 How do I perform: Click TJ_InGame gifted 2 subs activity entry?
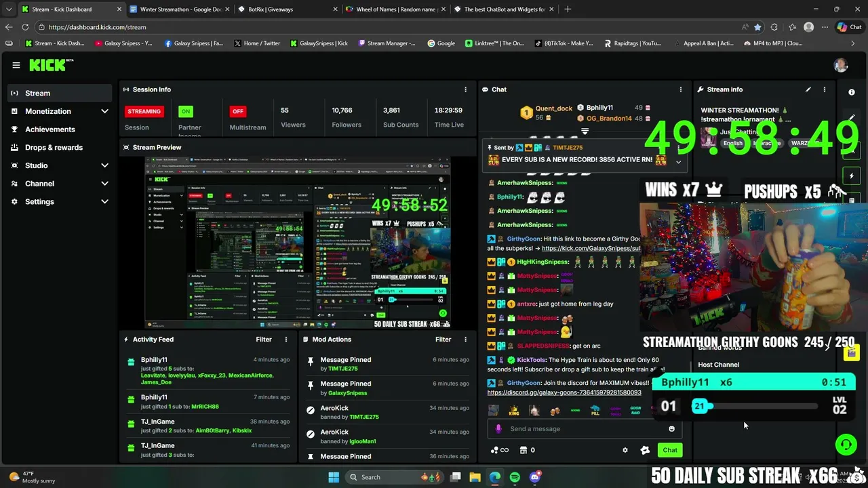click(x=207, y=426)
